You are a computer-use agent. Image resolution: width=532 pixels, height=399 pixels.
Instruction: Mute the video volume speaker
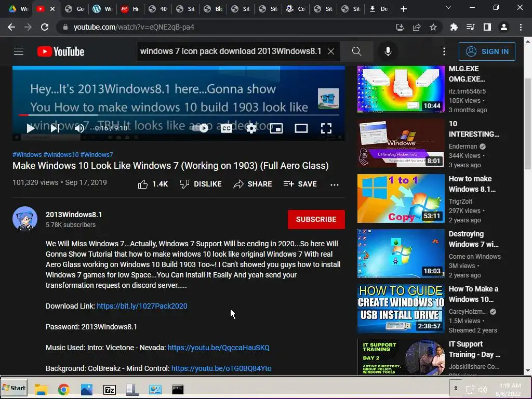click(79, 128)
